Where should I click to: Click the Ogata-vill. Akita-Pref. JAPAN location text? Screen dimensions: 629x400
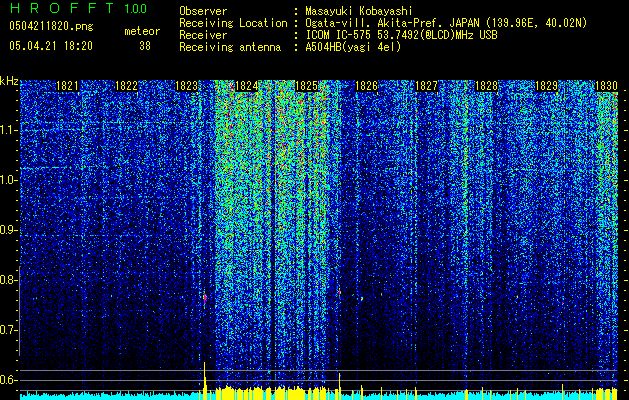(446, 23)
